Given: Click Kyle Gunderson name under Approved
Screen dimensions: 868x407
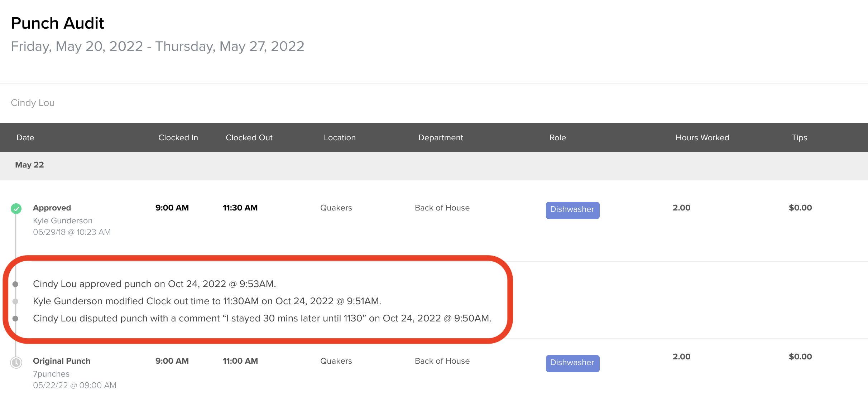Looking at the screenshot, I should click(63, 221).
